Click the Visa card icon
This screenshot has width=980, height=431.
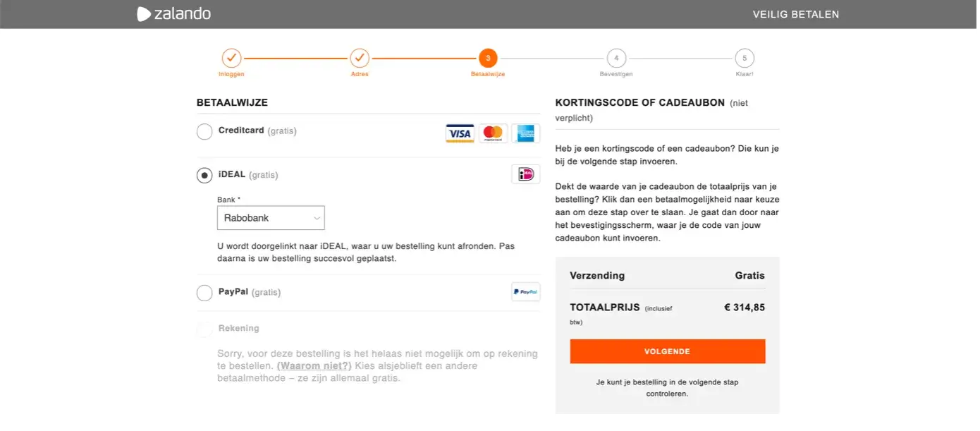pyautogui.click(x=460, y=133)
